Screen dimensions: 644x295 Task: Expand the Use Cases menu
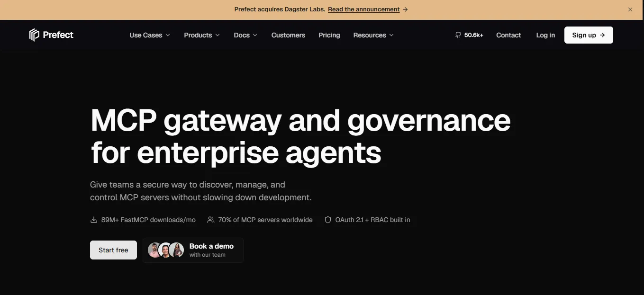click(x=150, y=35)
